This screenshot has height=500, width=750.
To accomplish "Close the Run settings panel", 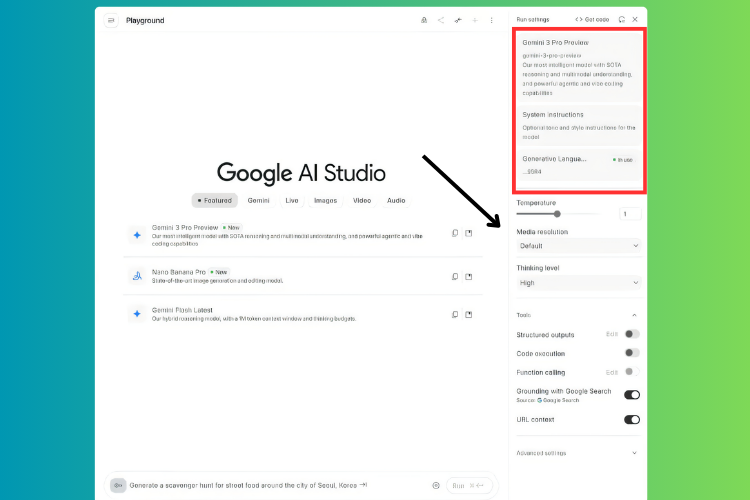I will (635, 20).
